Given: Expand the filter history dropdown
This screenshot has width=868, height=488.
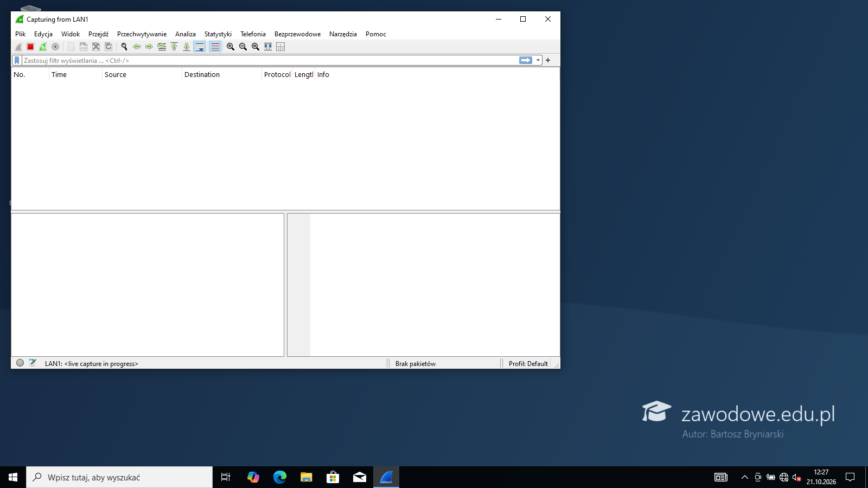Looking at the screenshot, I should [538, 60].
